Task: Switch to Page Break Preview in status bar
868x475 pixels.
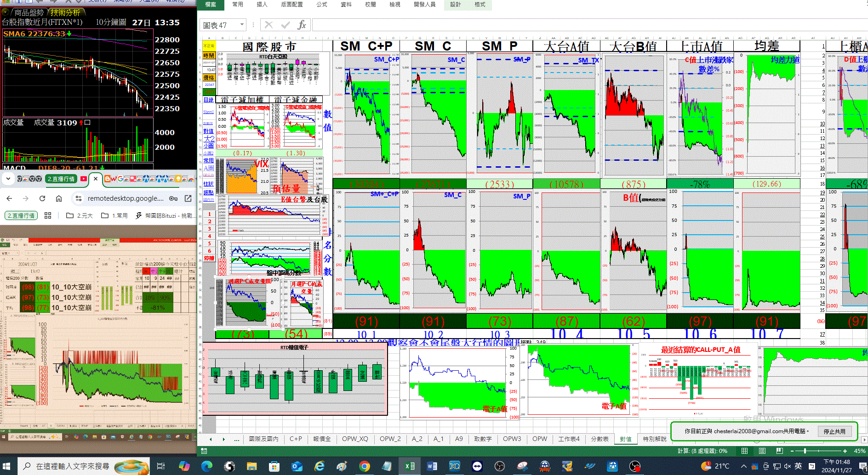Action: coord(780,451)
